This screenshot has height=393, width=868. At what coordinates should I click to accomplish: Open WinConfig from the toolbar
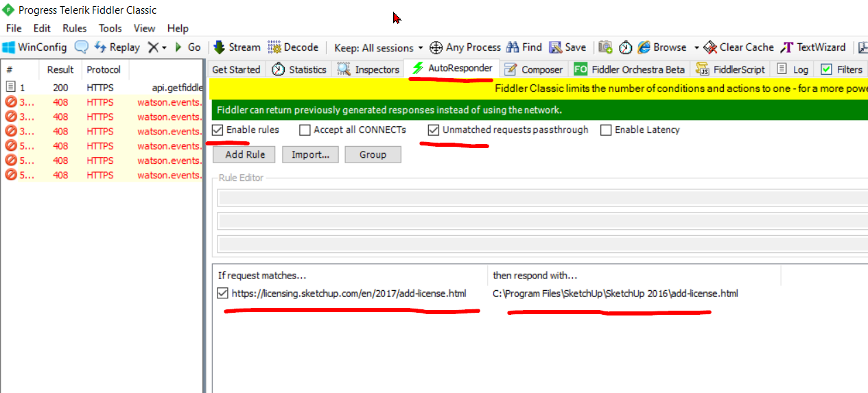[34, 47]
